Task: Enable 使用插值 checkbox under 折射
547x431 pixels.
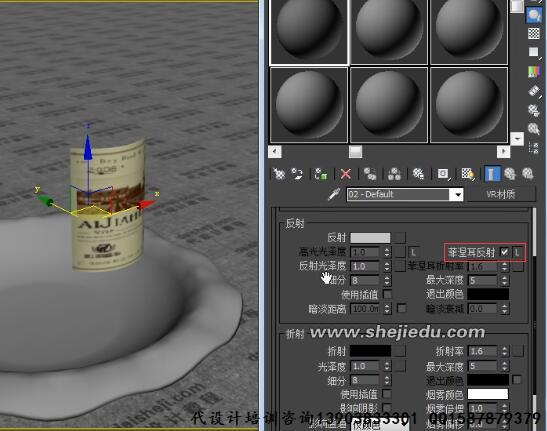Action: tap(387, 394)
